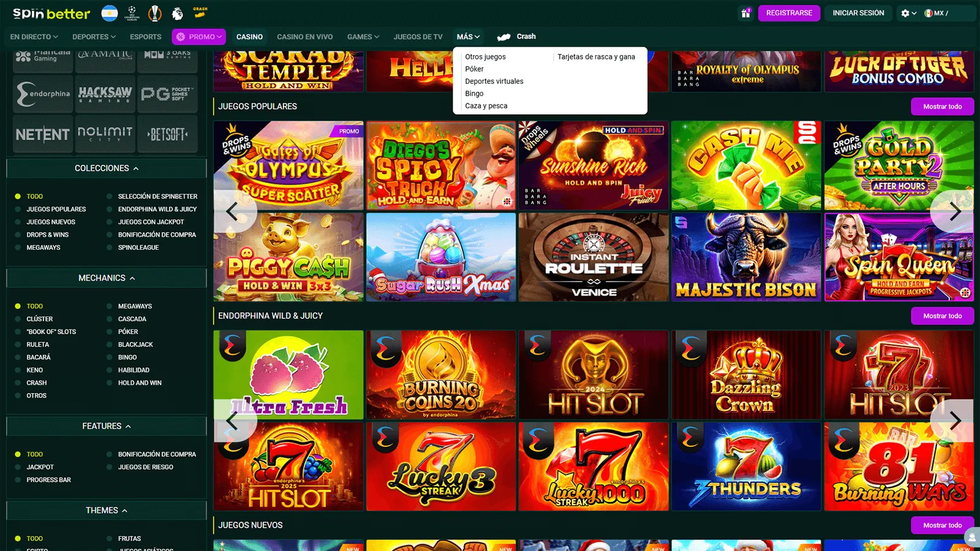Click Mostrar todo for Juegos Populares

coord(942,107)
